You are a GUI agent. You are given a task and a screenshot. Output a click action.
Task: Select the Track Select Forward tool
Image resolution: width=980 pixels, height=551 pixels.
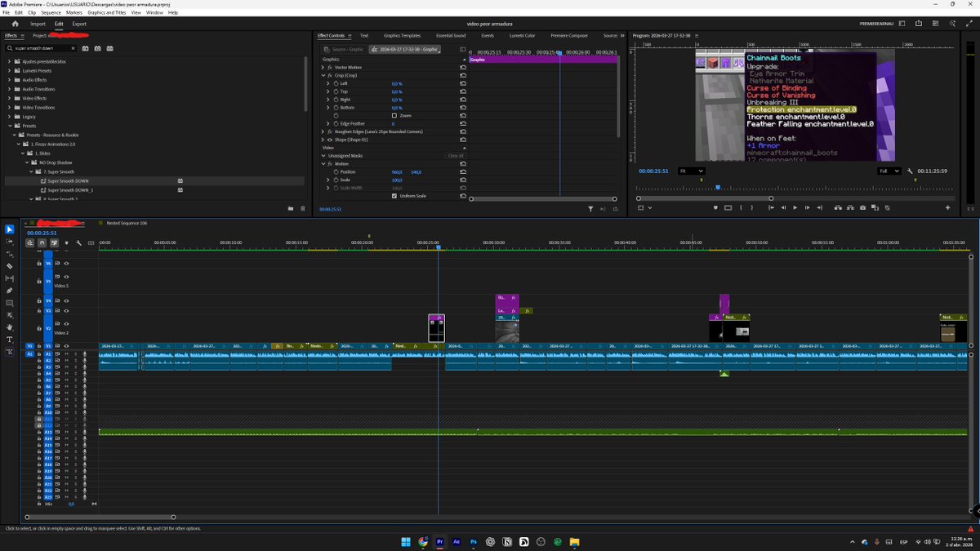pos(10,242)
